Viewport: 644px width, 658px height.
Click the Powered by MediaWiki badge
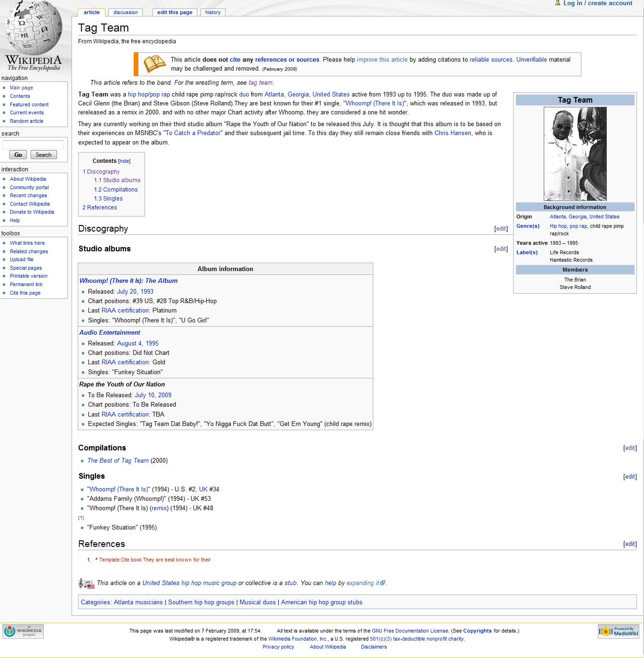click(618, 632)
